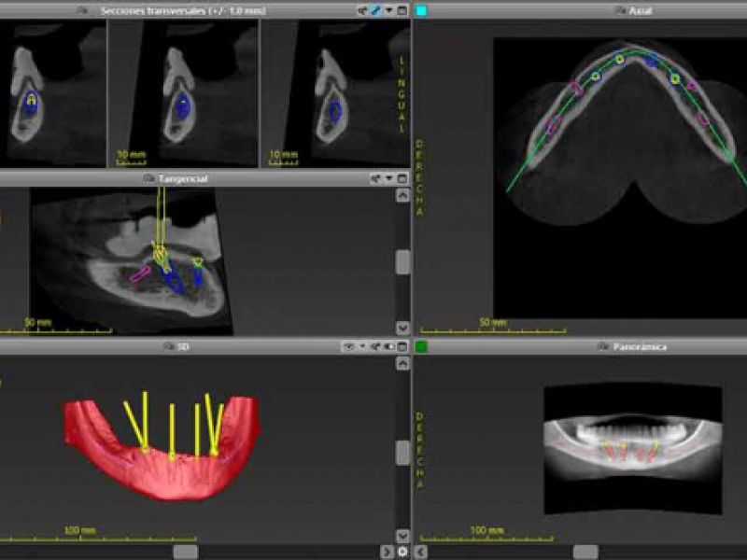Viewport: 747px width, 560px height.
Task: Click the camera icon beside the Axial title
Action: coord(618,10)
